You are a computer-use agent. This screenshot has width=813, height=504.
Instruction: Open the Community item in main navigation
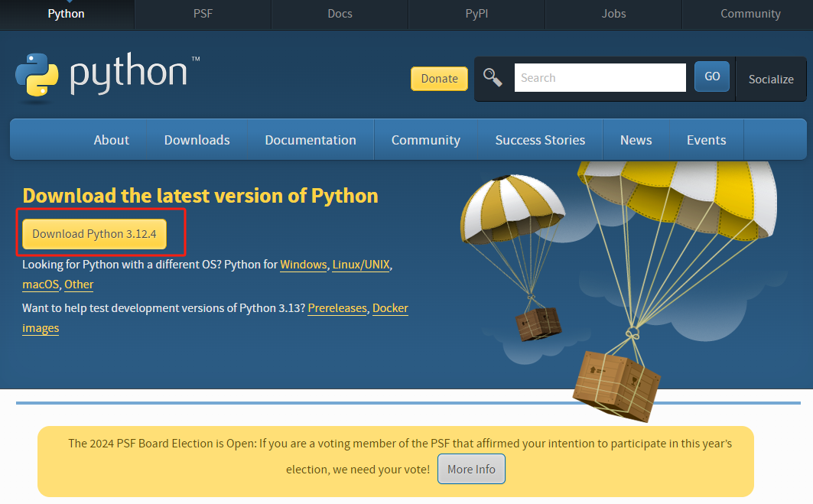(x=426, y=140)
